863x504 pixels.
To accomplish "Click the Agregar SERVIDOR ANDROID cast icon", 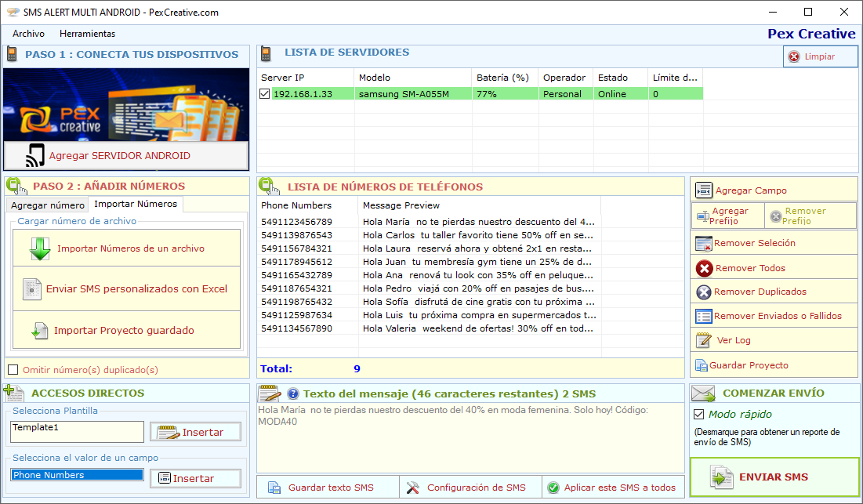I will click(35, 155).
